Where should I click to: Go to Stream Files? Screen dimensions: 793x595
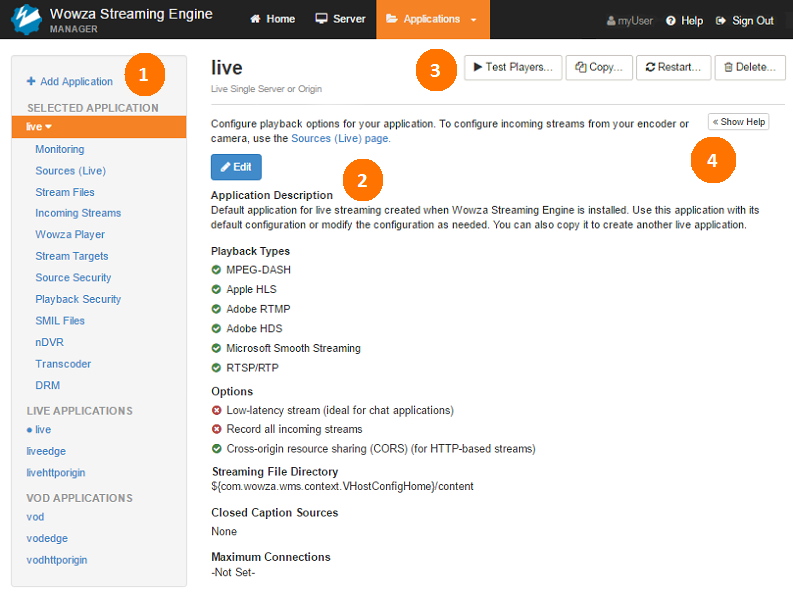pos(65,192)
